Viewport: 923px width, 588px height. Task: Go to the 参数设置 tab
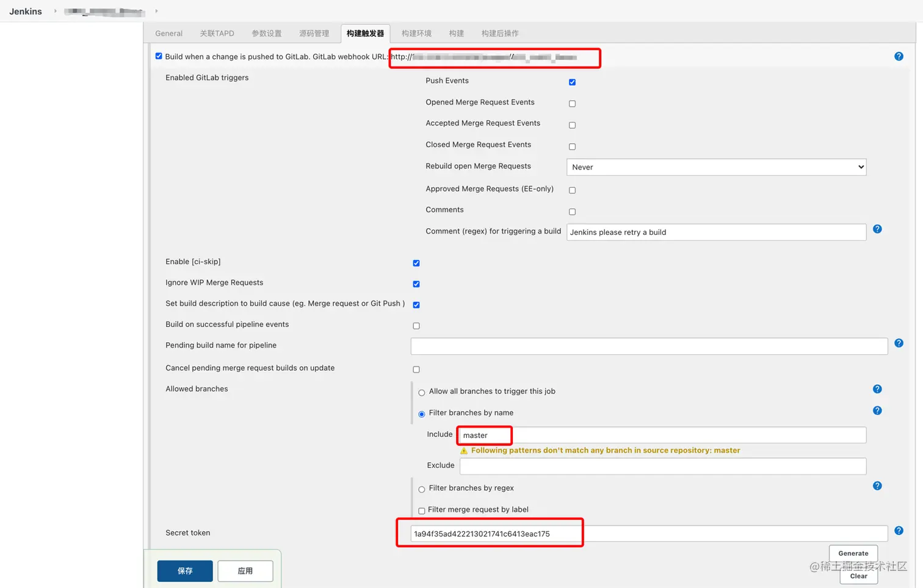267,34
